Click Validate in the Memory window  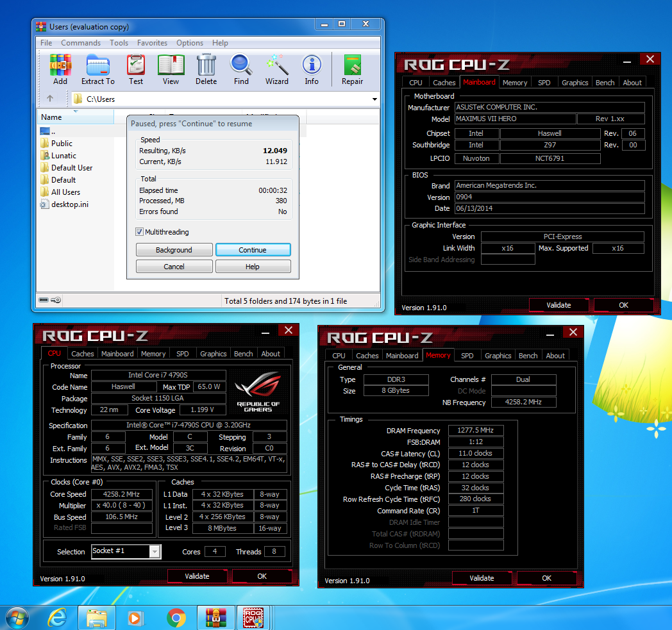pos(482,577)
